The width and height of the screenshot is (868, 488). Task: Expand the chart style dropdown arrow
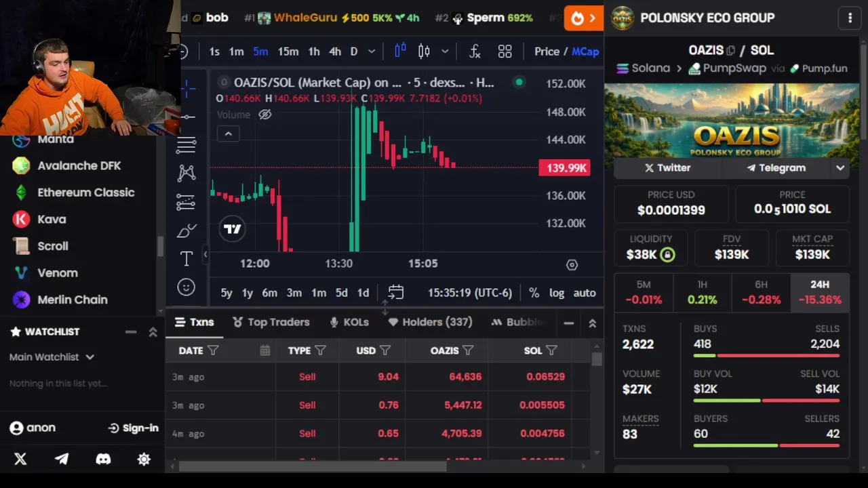coord(445,52)
